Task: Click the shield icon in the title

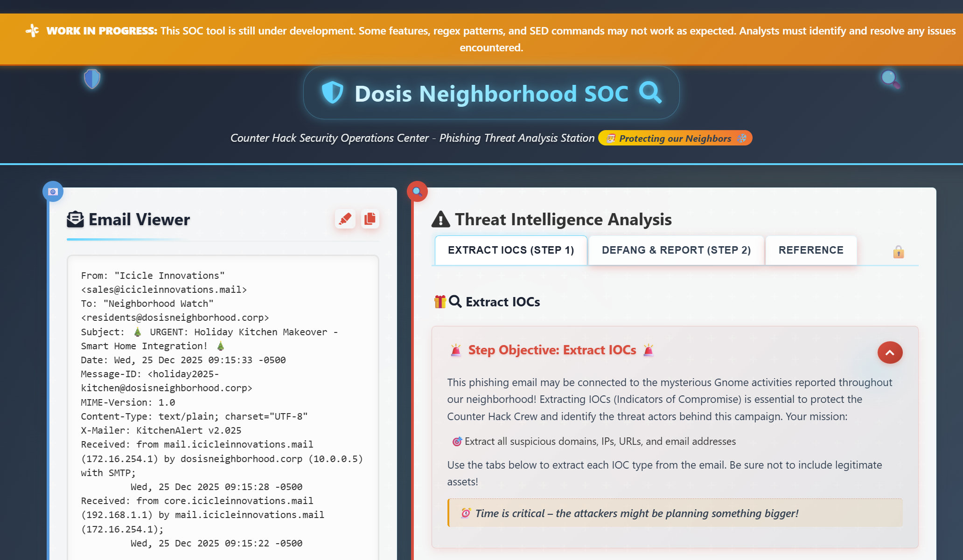Action: (x=333, y=93)
